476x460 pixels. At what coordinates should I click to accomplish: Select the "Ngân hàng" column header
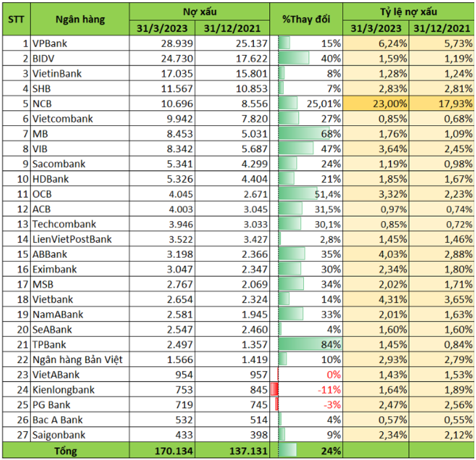[x=80, y=19]
